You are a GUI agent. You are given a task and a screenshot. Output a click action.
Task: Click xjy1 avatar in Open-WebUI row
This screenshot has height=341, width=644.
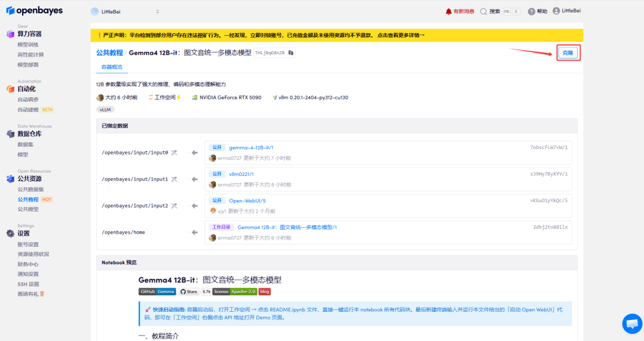click(213, 211)
